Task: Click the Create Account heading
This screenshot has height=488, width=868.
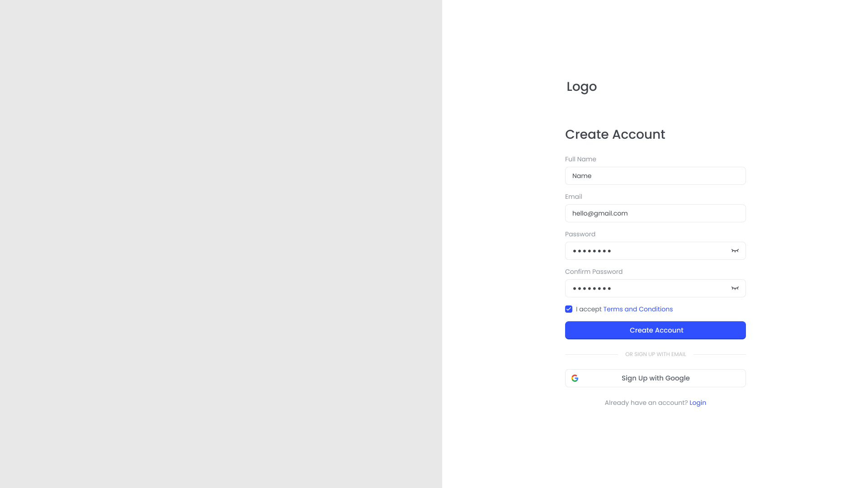Action: [x=615, y=134]
